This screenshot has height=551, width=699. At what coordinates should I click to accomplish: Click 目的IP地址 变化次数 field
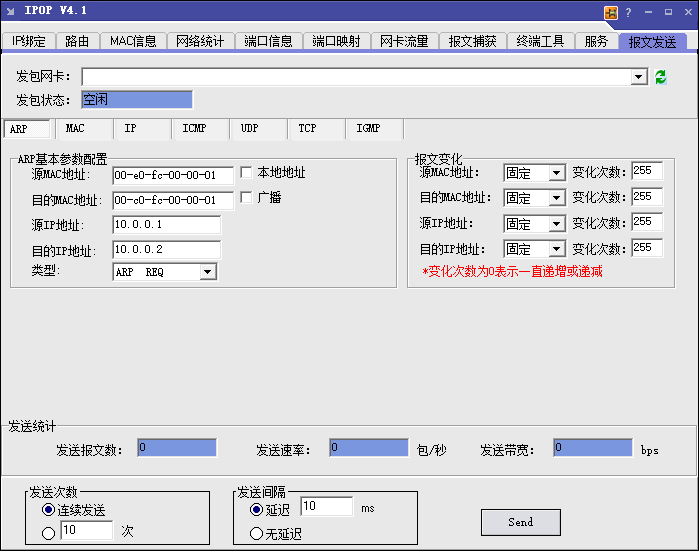[647, 247]
